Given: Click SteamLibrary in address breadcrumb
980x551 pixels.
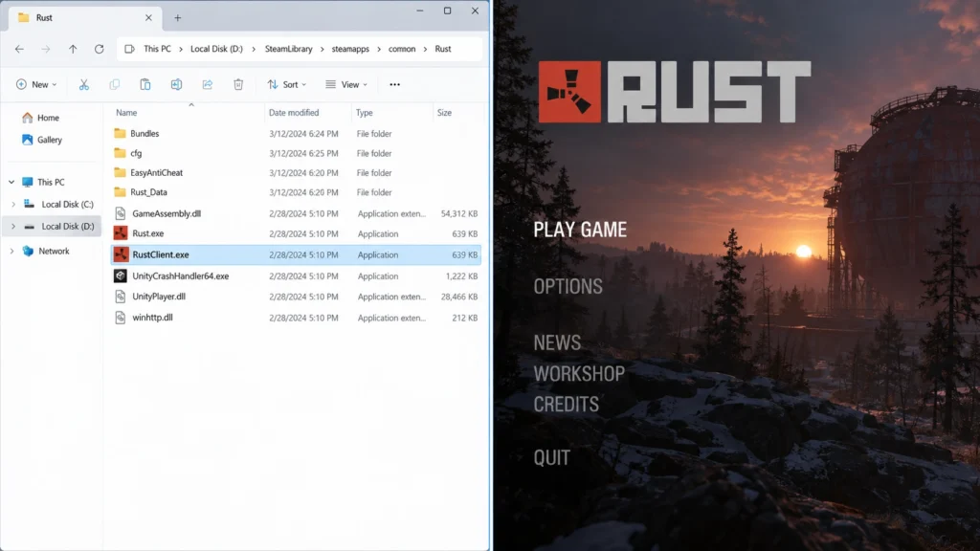Looking at the screenshot, I should pyautogui.click(x=288, y=49).
